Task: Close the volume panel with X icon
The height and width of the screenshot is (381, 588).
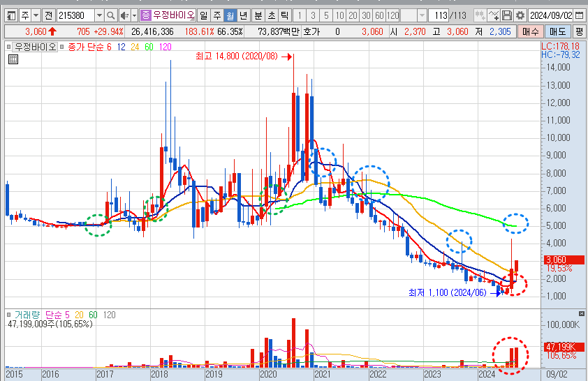Action: coord(581,313)
